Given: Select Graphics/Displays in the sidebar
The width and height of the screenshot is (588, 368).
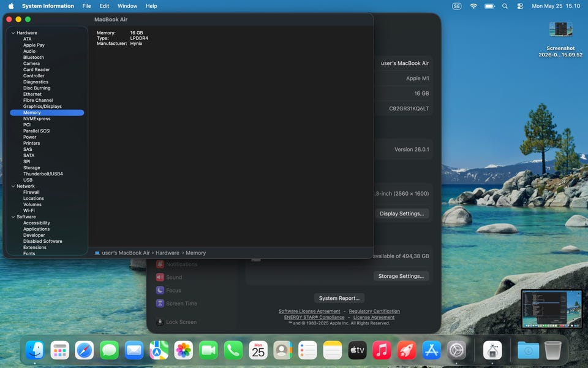Looking at the screenshot, I should click(42, 106).
